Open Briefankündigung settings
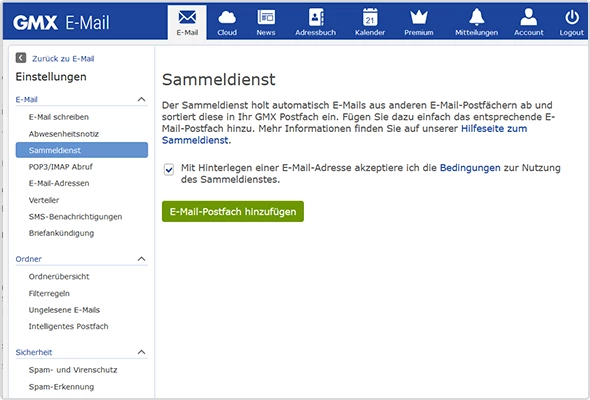 (61, 233)
